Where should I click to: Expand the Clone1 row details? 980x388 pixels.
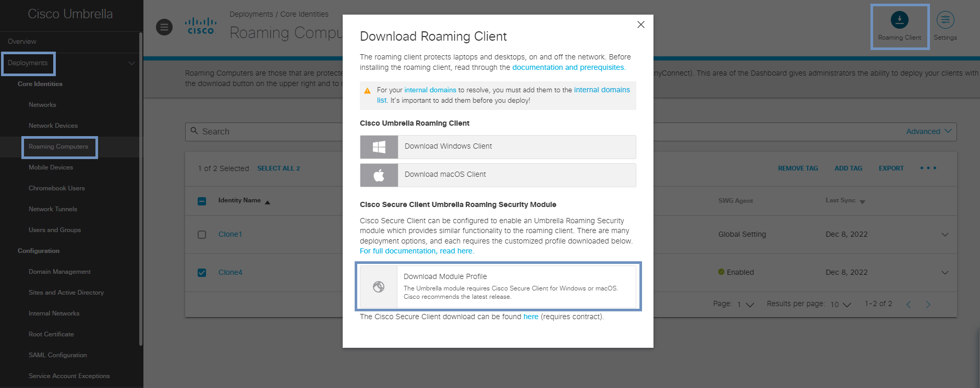(x=945, y=235)
